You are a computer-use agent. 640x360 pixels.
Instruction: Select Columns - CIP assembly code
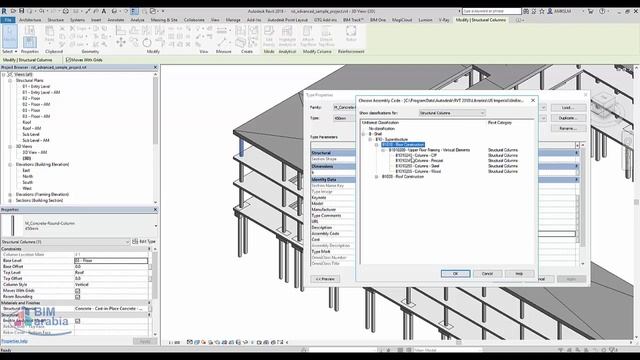[x=416, y=156]
